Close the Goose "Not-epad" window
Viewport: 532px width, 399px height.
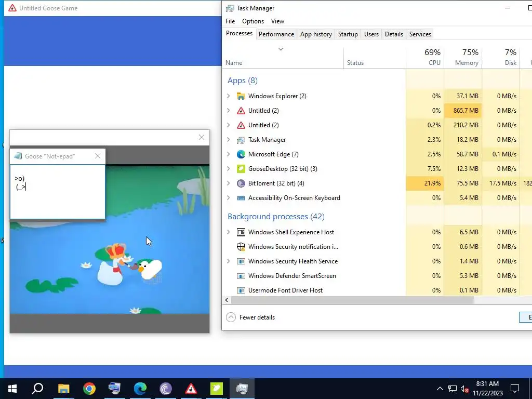click(x=98, y=156)
